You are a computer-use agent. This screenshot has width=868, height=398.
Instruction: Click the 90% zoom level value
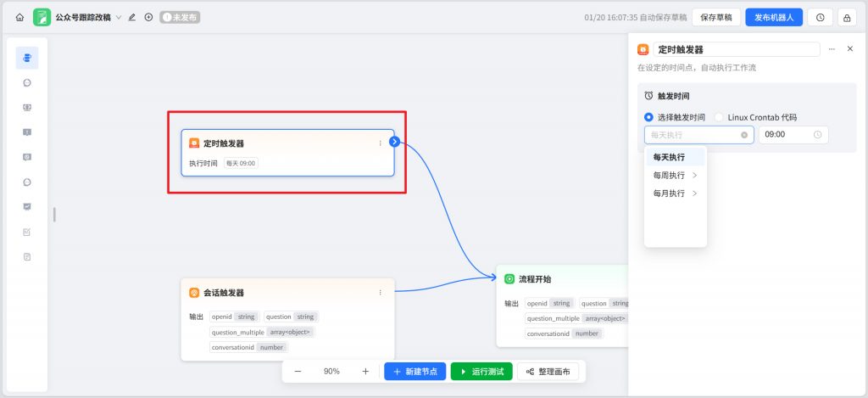click(331, 372)
